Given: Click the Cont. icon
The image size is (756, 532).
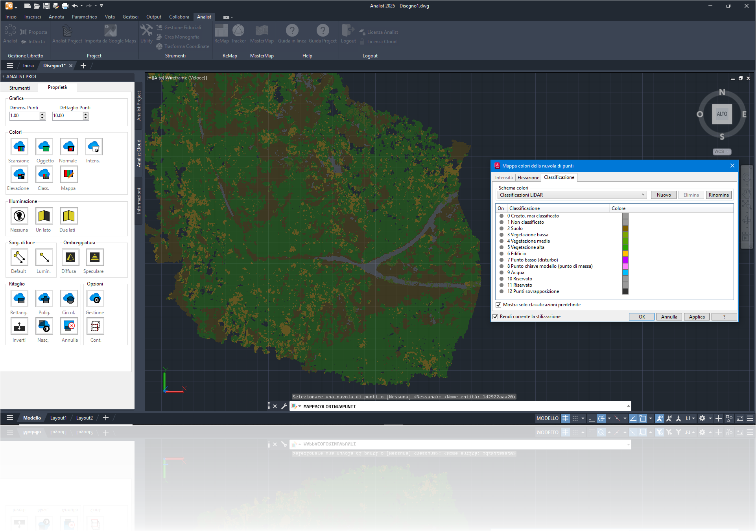Looking at the screenshot, I should (95, 326).
